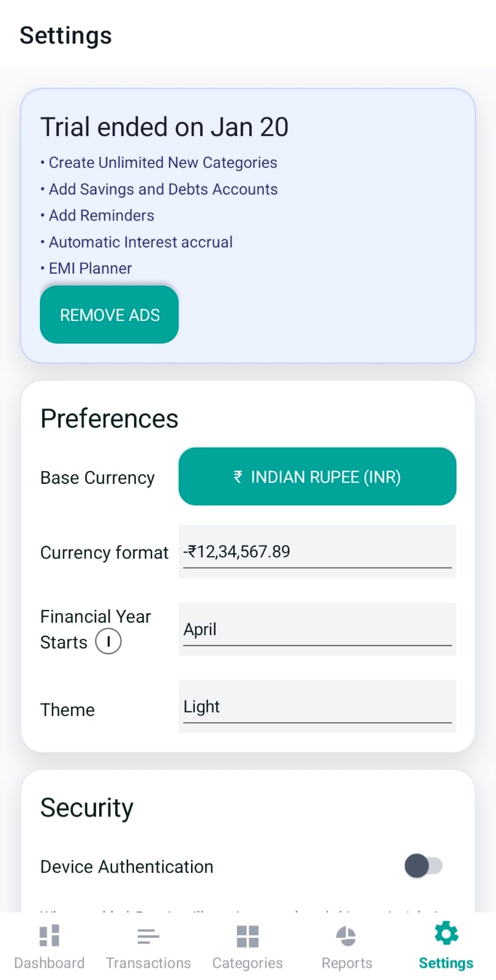Tap the REMOVE ADS button

109,314
